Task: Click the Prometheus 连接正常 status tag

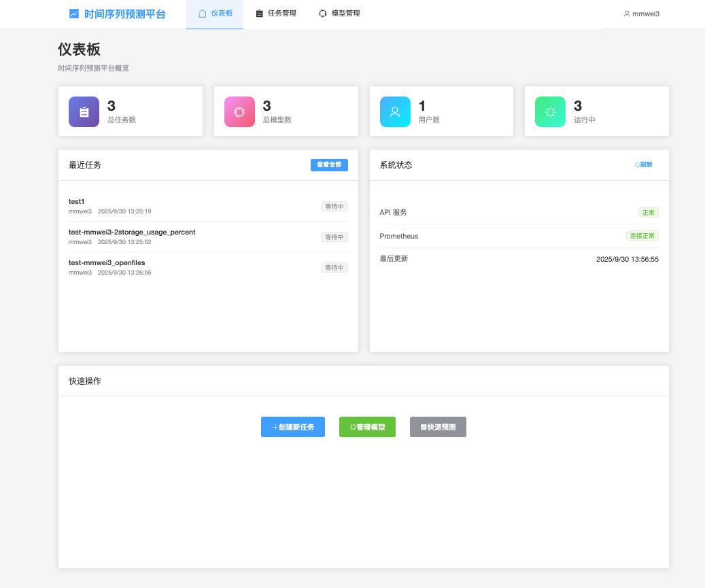Action: click(x=642, y=236)
